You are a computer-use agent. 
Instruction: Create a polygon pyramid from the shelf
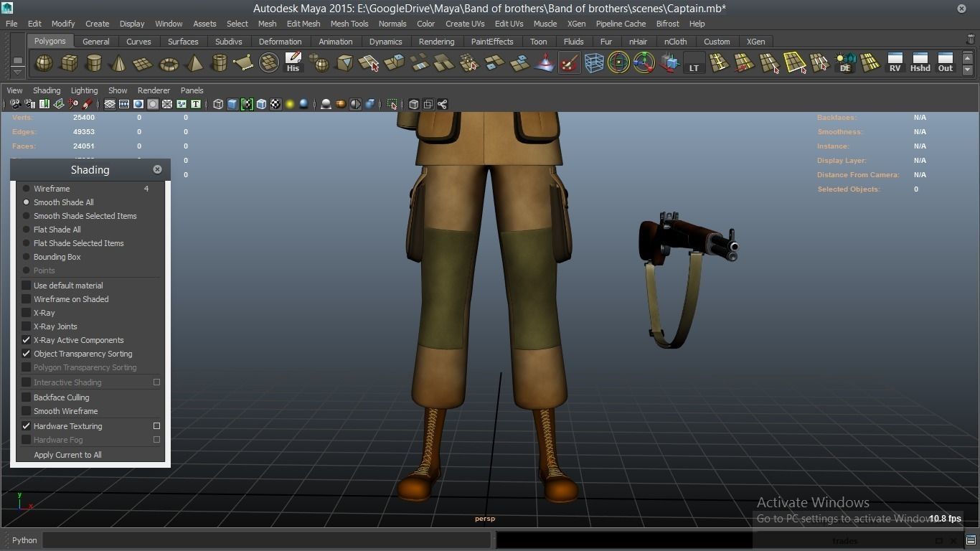coord(194,63)
